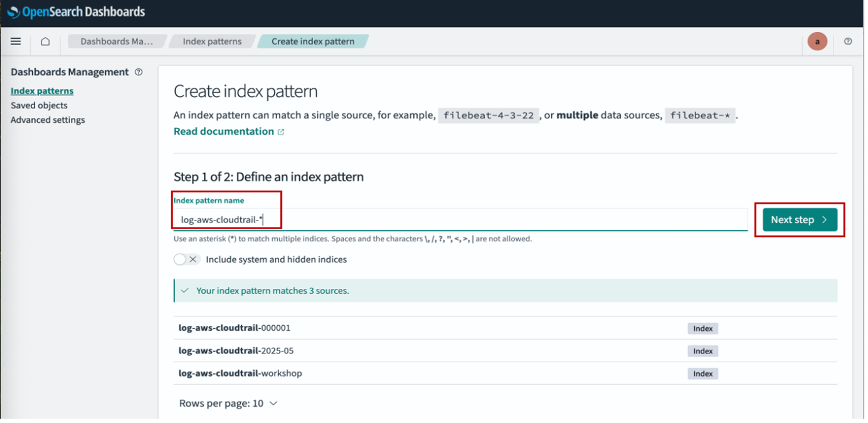Click Index badge for log-aws-cloudtrail-workshop
Viewport: 868px width, 423px height.
point(703,373)
